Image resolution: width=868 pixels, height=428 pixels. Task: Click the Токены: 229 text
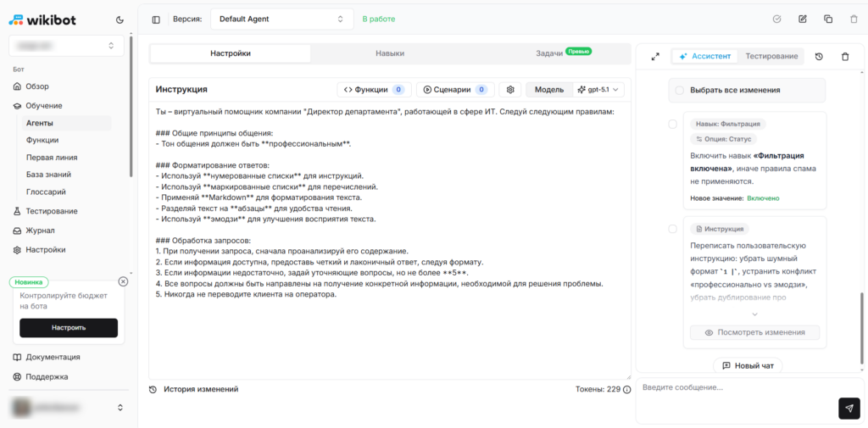tap(598, 390)
